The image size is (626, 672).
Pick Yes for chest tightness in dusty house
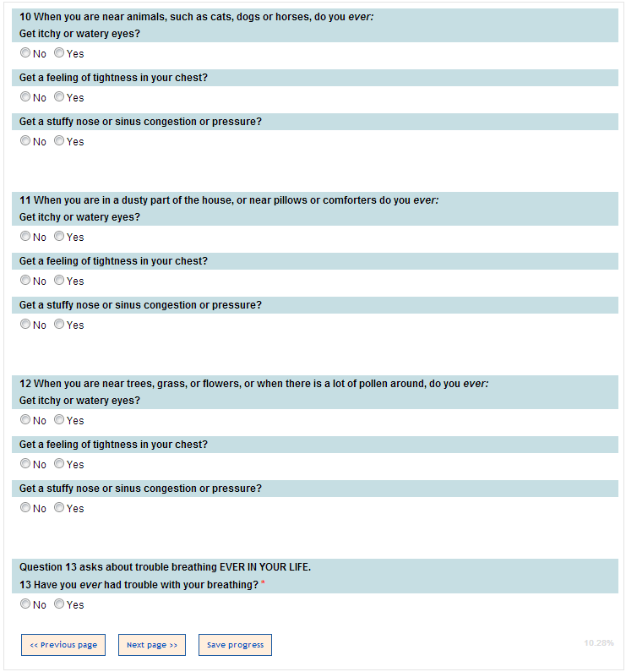point(59,281)
